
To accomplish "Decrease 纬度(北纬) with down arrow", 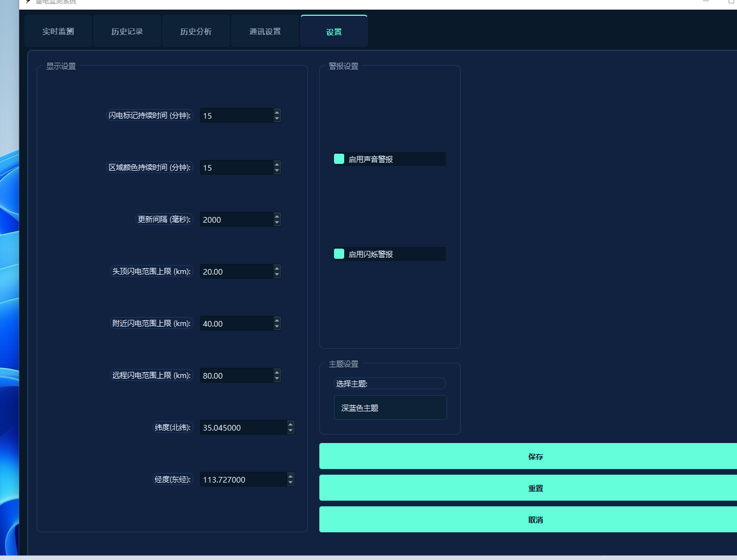I will pos(291,431).
